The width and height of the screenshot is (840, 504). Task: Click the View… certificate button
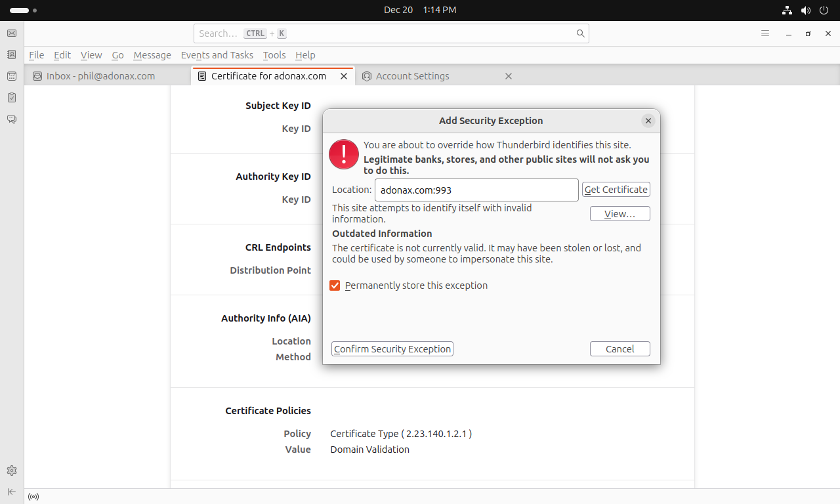pyautogui.click(x=619, y=214)
